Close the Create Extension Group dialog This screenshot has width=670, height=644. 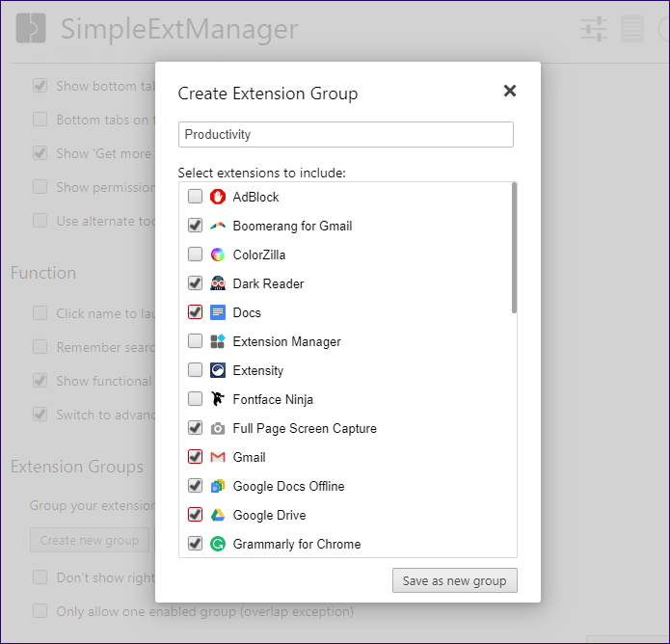point(510,91)
